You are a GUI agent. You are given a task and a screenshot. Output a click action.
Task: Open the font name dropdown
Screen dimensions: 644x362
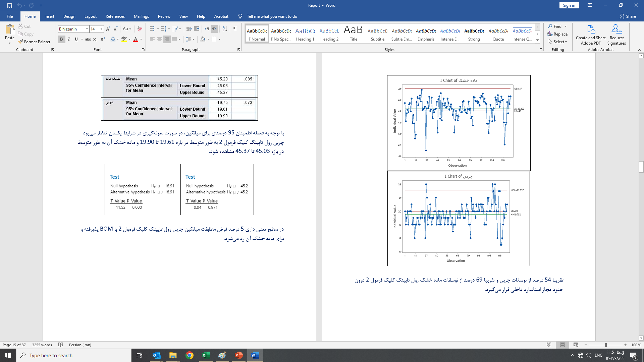pyautogui.click(x=87, y=29)
